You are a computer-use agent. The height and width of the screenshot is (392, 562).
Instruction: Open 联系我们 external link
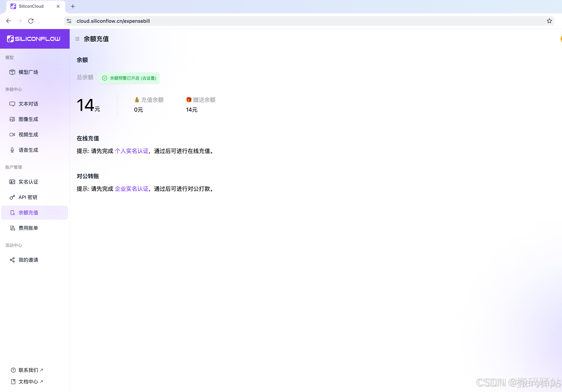pyautogui.click(x=28, y=370)
